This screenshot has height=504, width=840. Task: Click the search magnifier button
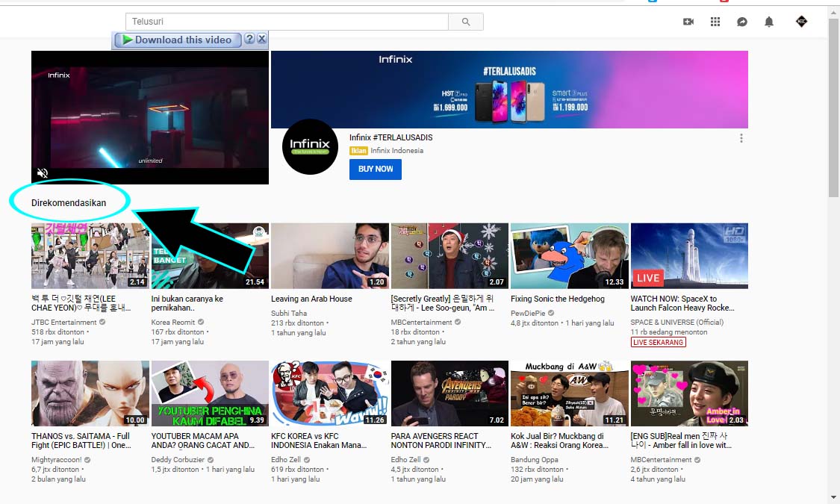click(x=465, y=22)
